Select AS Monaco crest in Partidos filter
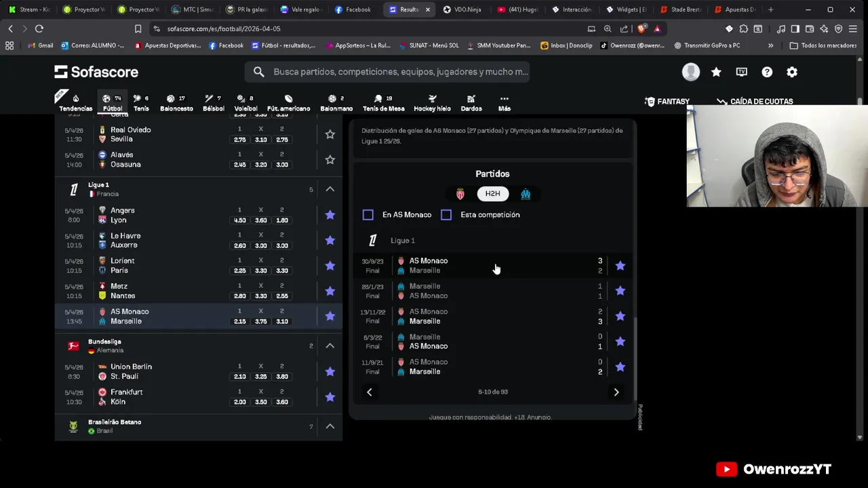The width and height of the screenshot is (868, 488). click(461, 194)
